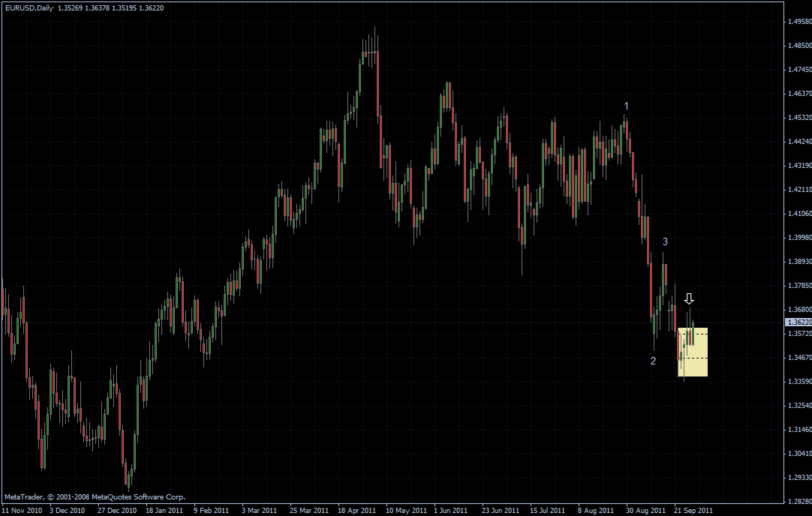Click the 1.46370 price level label
The height and width of the screenshot is (516, 812).
tap(799, 94)
